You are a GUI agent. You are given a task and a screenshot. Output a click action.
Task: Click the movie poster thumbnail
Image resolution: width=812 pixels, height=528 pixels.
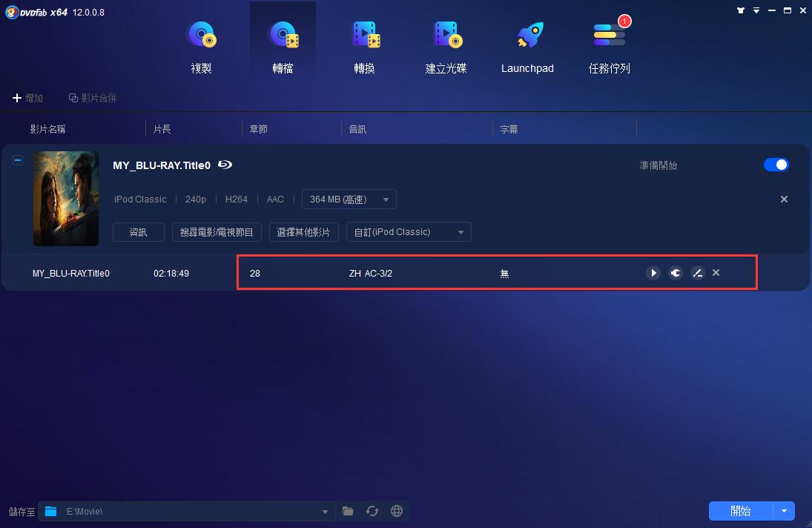point(66,198)
